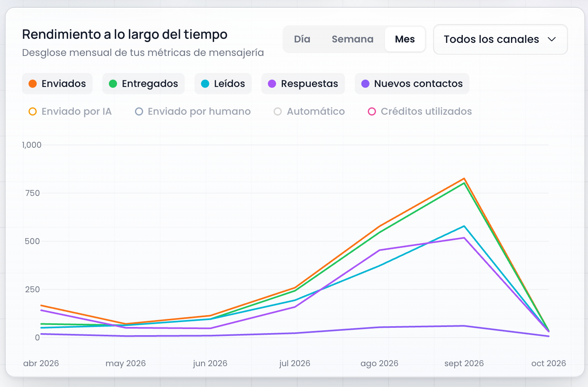Enable the Enviado por IA series

(x=70, y=111)
